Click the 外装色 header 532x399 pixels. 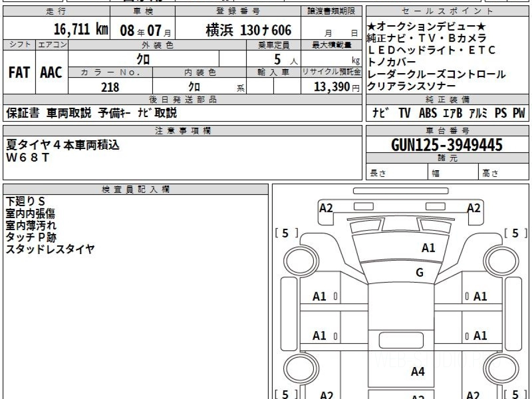pyautogui.click(x=157, y=45)
